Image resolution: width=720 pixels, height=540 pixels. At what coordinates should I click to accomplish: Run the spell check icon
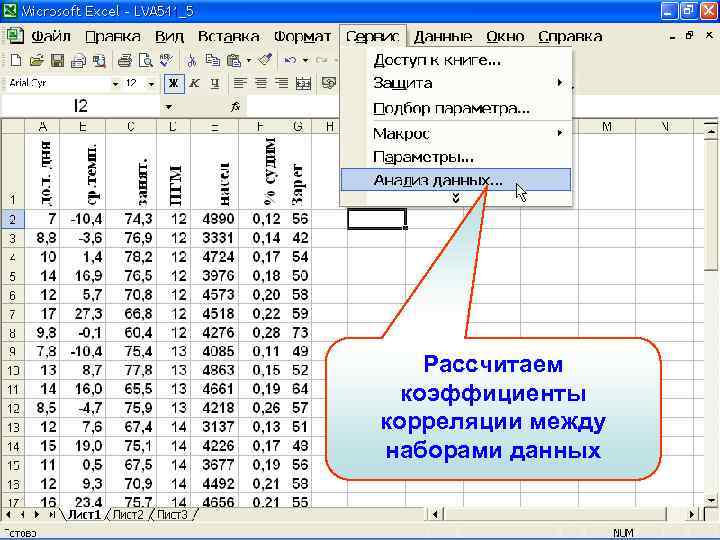pyautogui.click(x=166, y=60)
